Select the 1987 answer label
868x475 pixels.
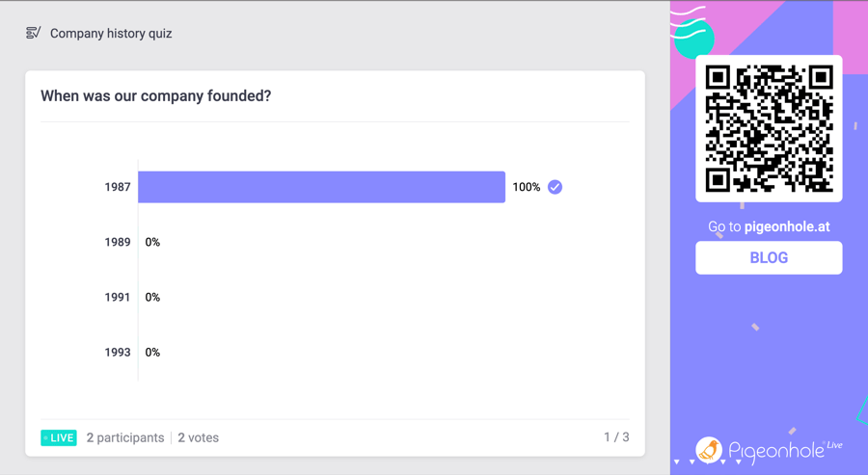click(118, 187)
